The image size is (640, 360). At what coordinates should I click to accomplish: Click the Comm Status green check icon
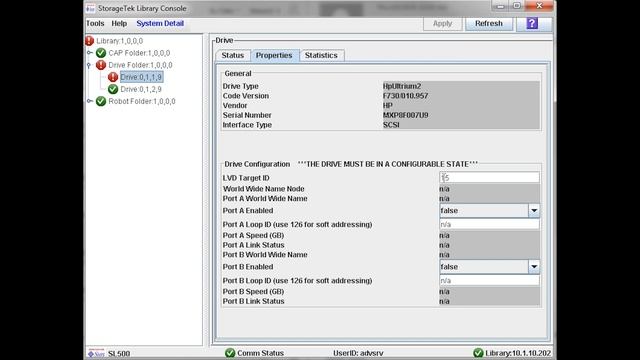230,353
